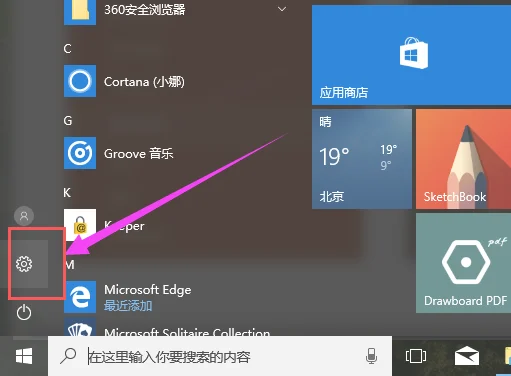Click the Windows Start button
The width and height of the screenshot is (511, 376).
click(x=24, y=356)
